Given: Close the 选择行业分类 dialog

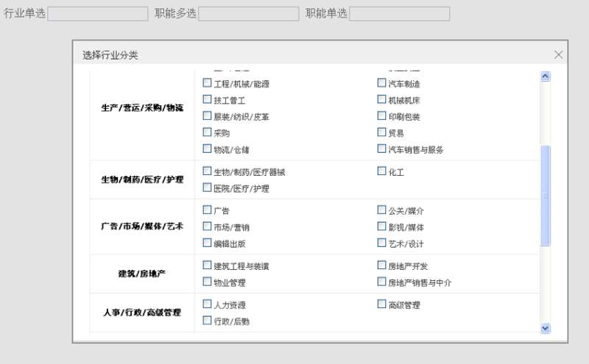Looking at the screenshot, I should (x=558, y=54).
